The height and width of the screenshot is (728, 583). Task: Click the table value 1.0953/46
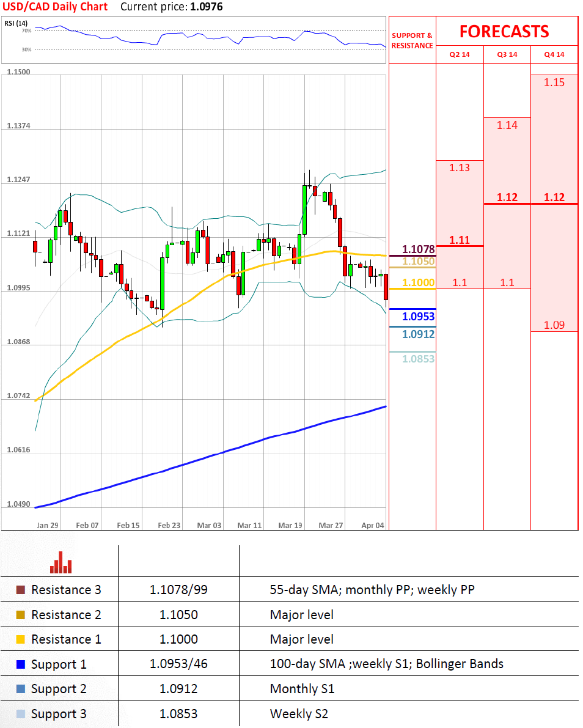[178, 664]
